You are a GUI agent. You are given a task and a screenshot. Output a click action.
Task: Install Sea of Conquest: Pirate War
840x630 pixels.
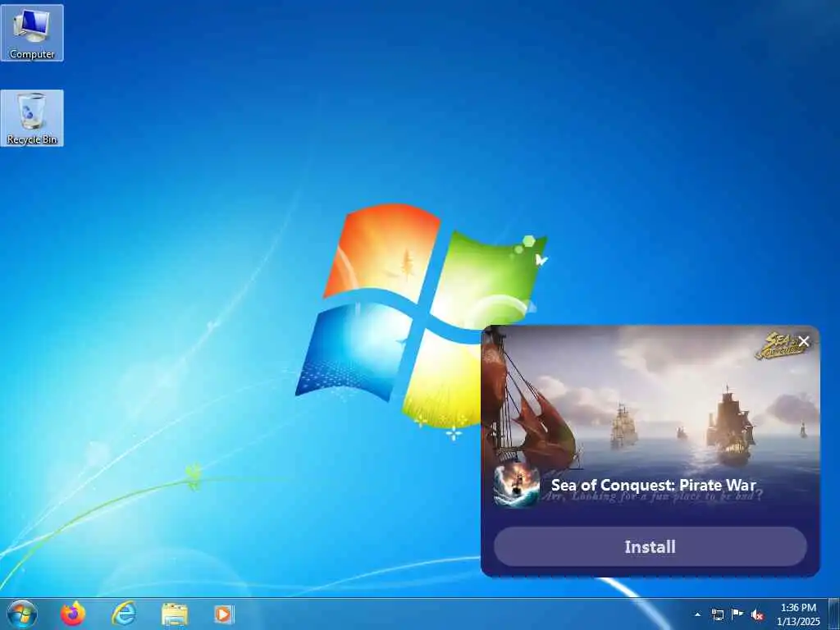click(651, 546)
